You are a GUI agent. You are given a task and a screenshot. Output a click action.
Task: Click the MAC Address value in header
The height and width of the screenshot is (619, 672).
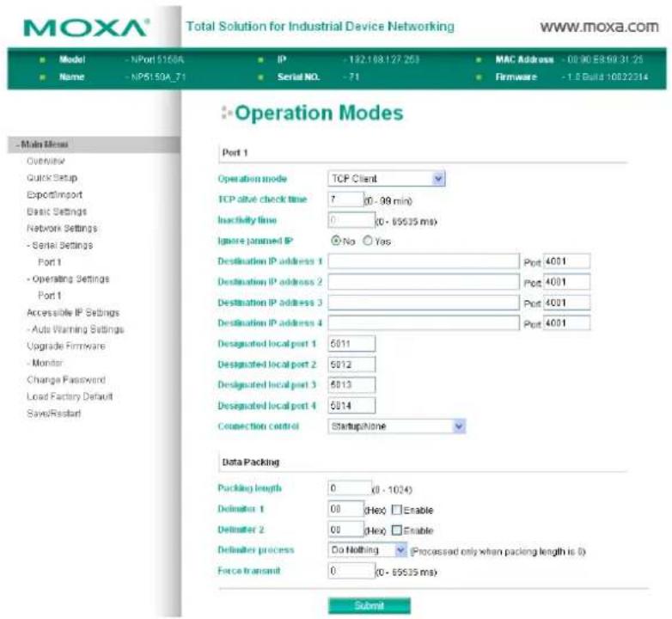tap(605, 59)
